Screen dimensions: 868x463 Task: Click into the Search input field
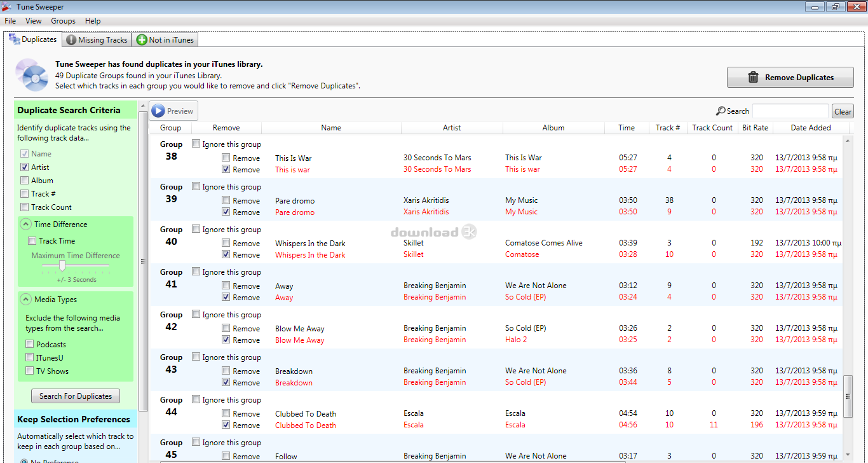790,111
